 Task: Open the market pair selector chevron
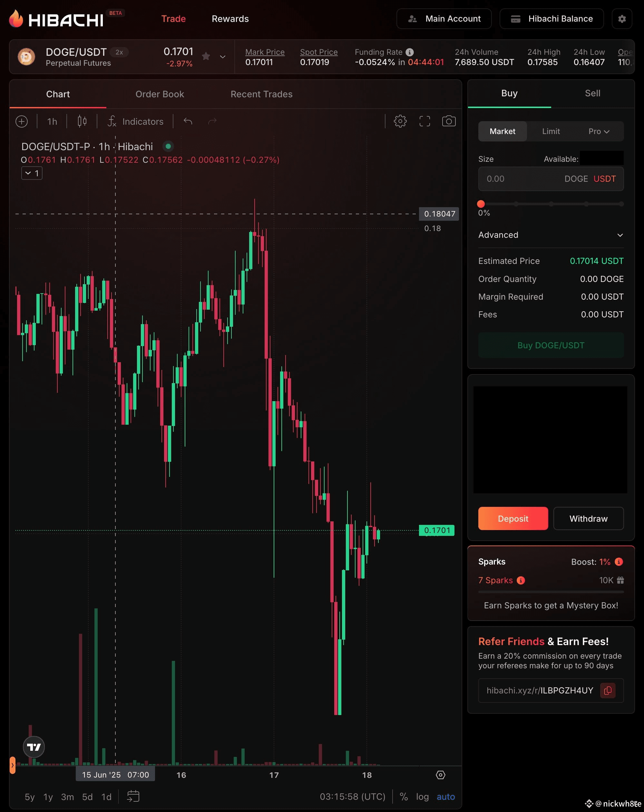pos(223,56)
